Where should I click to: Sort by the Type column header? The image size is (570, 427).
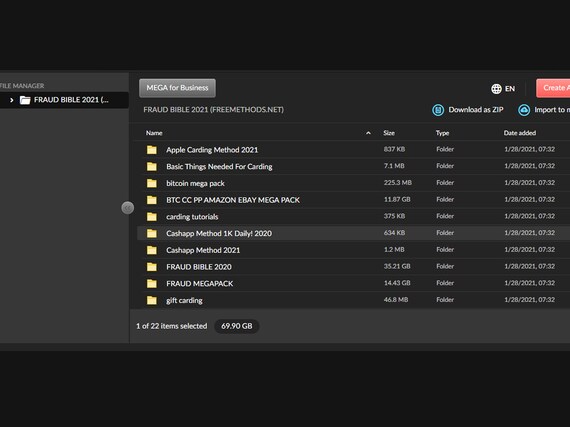[x=442, y=133]
